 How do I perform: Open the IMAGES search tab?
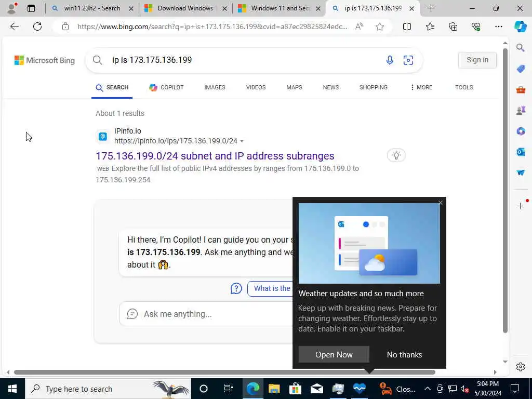pos(215,87)
